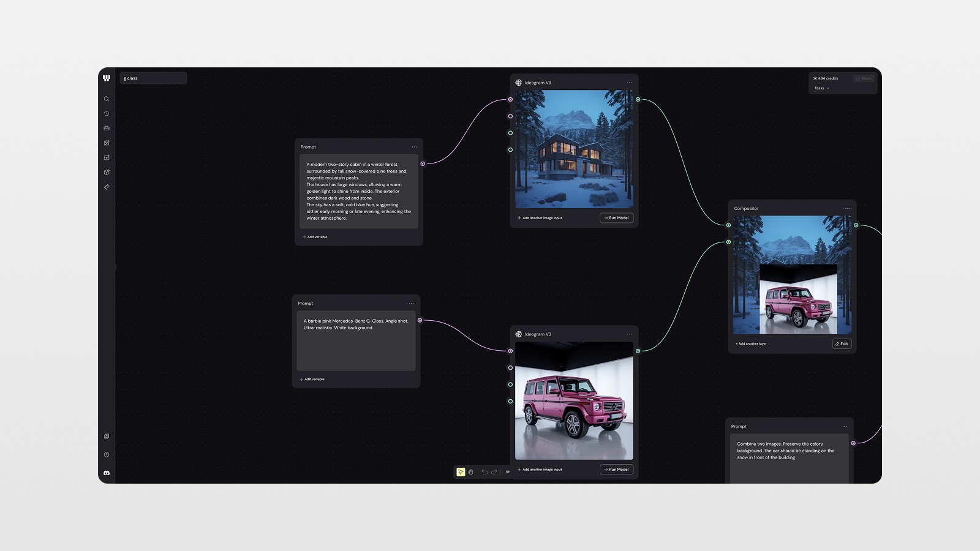Run Model on the cabin Ideogram V3 node
Image resolution: width=980 pixels, height=551 pixels.
pos(616,218)
